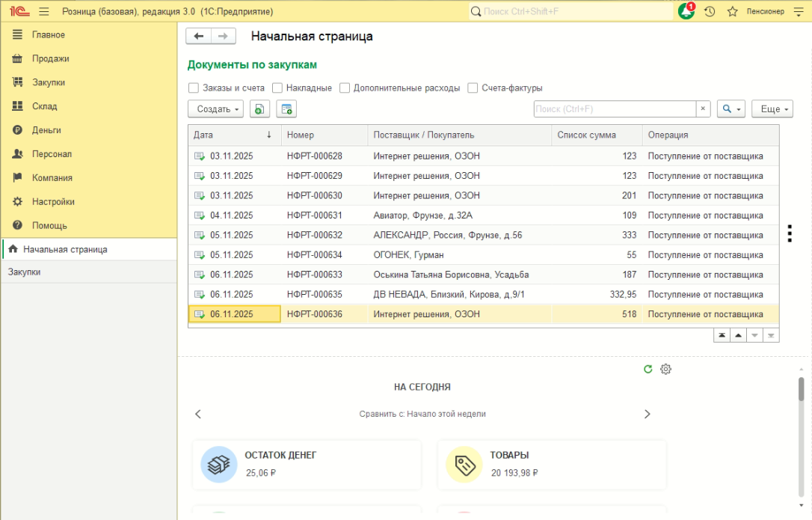Screen dimensions: 812x520
Task: Show previous dashboard comparison with left chevron
Action: pyautogui.click(x=198, y=414)
